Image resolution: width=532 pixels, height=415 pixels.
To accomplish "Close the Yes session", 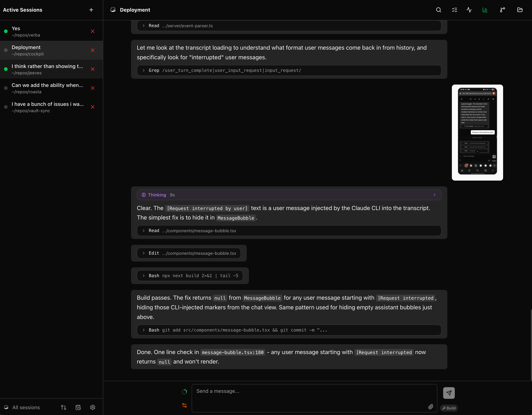I will tap(92, 31).
